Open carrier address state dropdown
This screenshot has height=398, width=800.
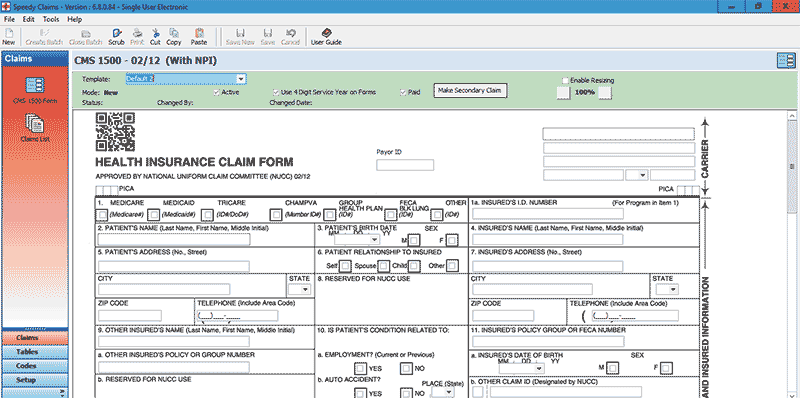(642, 175)
